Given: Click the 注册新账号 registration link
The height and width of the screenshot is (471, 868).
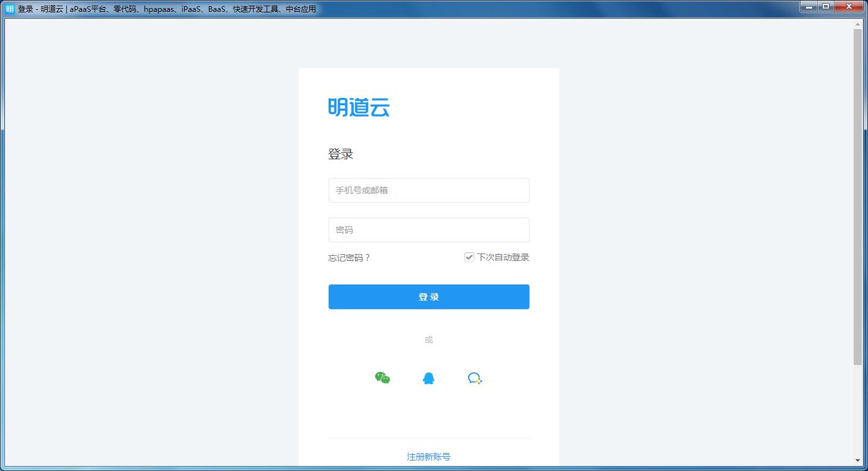Looking at the screenshot, I should click(x=428, y=456).
